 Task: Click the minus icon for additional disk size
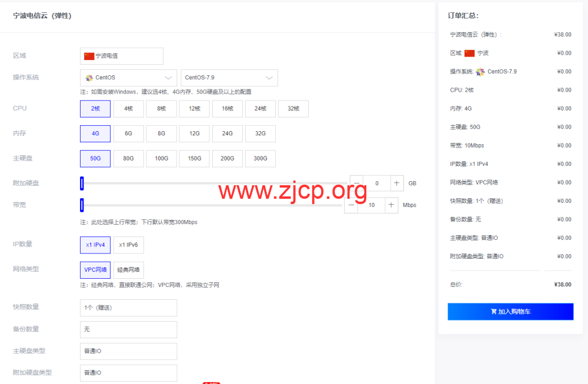click(357, 183)
